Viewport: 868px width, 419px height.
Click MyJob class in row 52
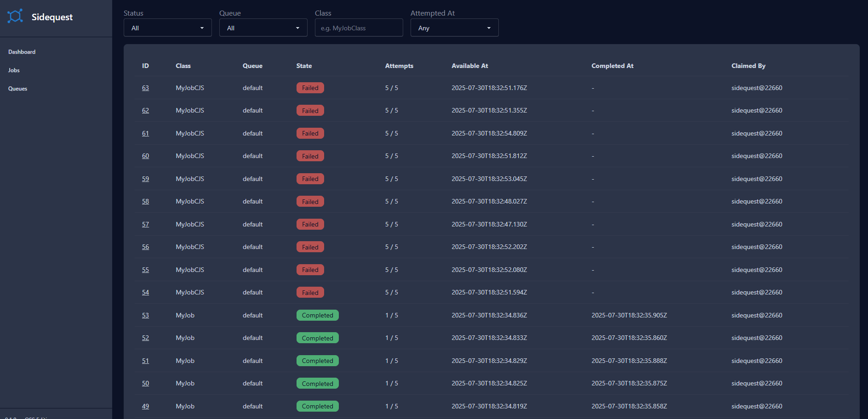tap(185, 338)
